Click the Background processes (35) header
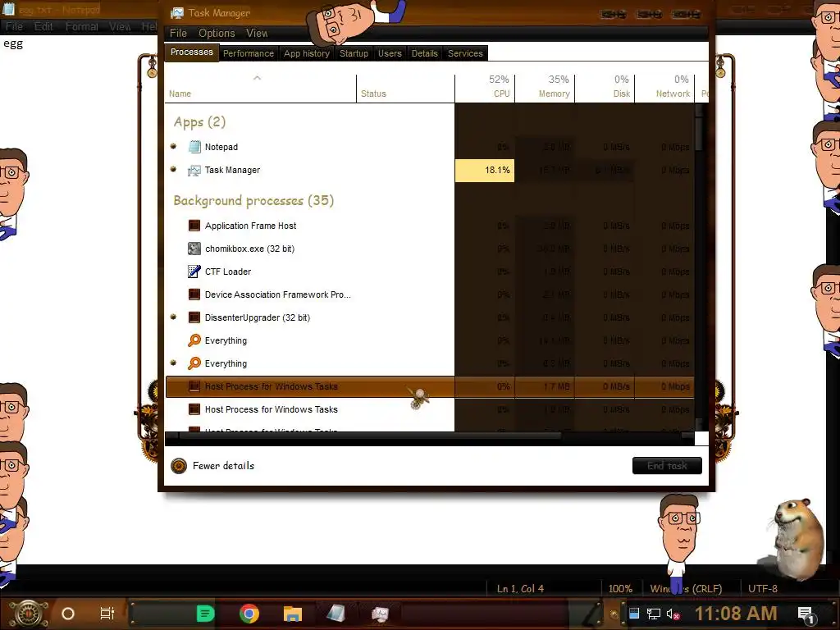The image size is (840, 630). tap(253, 201)
